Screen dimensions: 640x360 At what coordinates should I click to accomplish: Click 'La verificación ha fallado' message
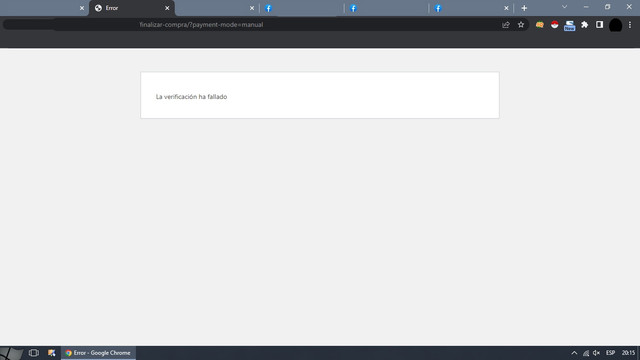(191, 97)
